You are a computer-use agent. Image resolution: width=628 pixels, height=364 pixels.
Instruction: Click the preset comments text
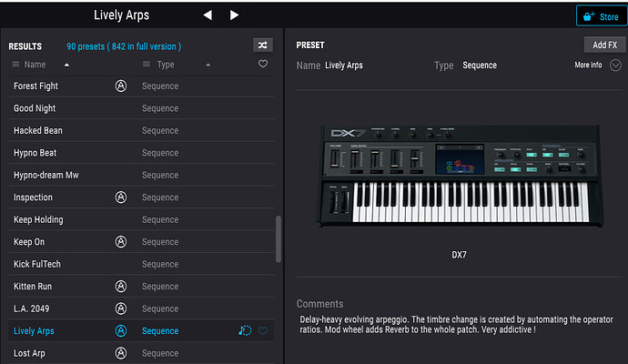[x=456, y=325]
